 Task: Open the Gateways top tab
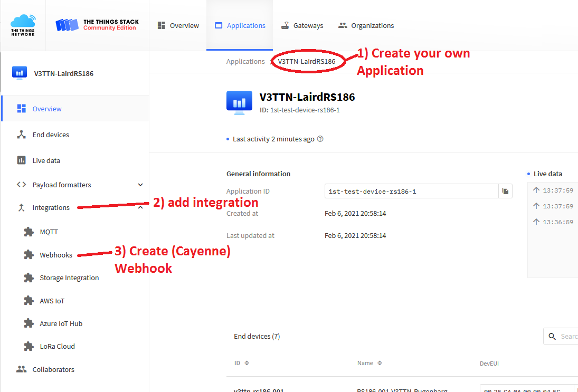click(x=302, y=25)
